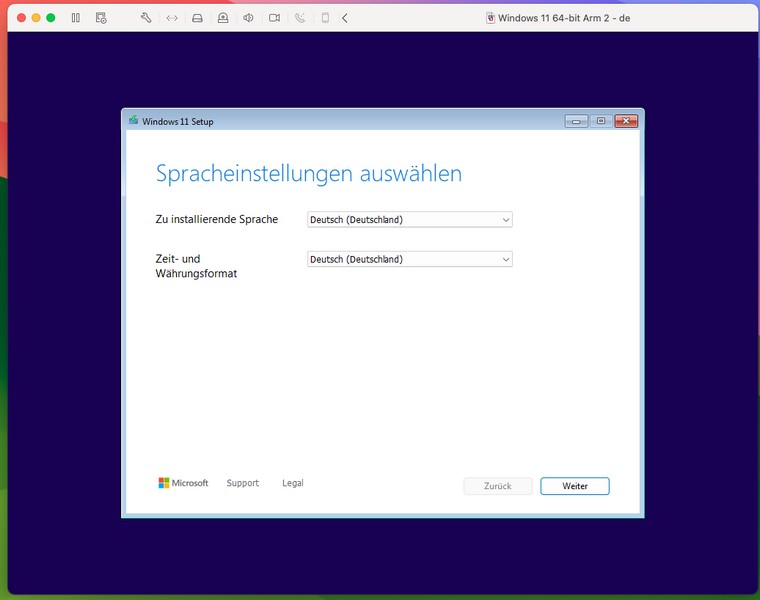Click the Weiter button
The height and width of the screenshot is (600, 760).
[x=575, y=486]
